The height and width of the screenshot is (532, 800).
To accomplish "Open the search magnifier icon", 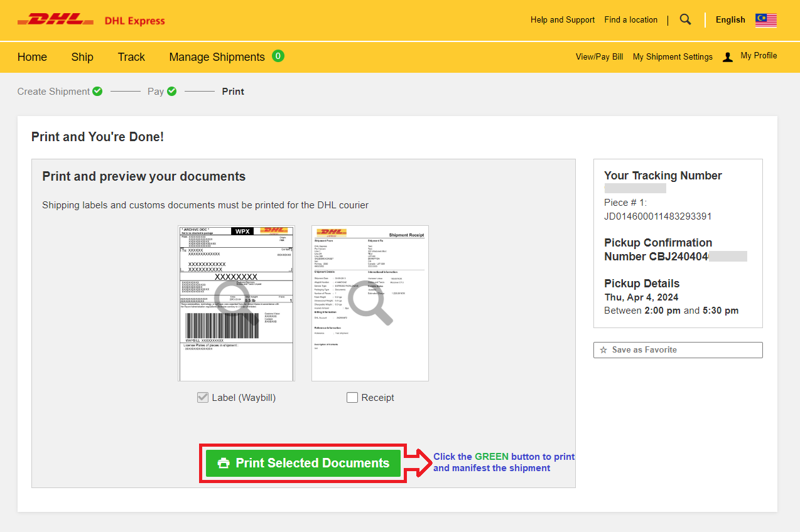I will 685,19.
